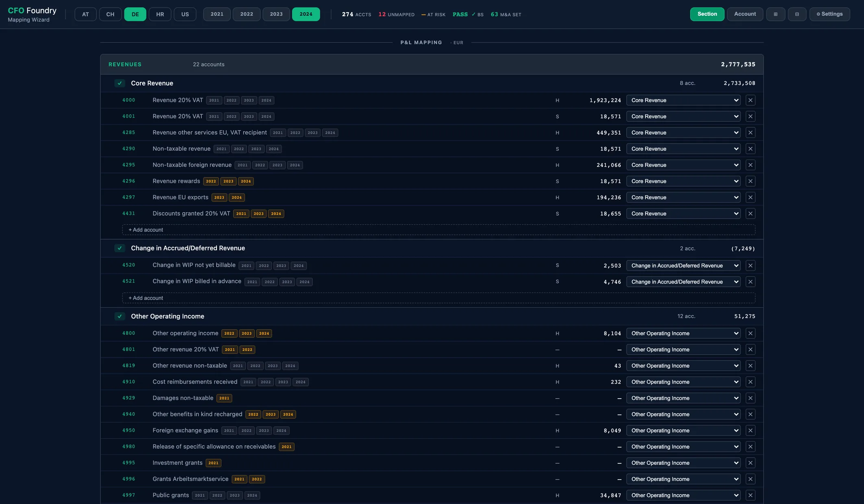
Task: Remove Non-taxable foreign revenue account 4295
Action: (751, 165)
